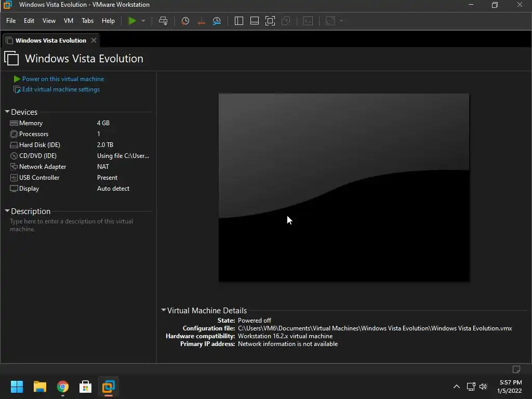Open Google Chrome from the taskbar
The image size is (532, 399).
pyautogui.click(x=63, y=387)
